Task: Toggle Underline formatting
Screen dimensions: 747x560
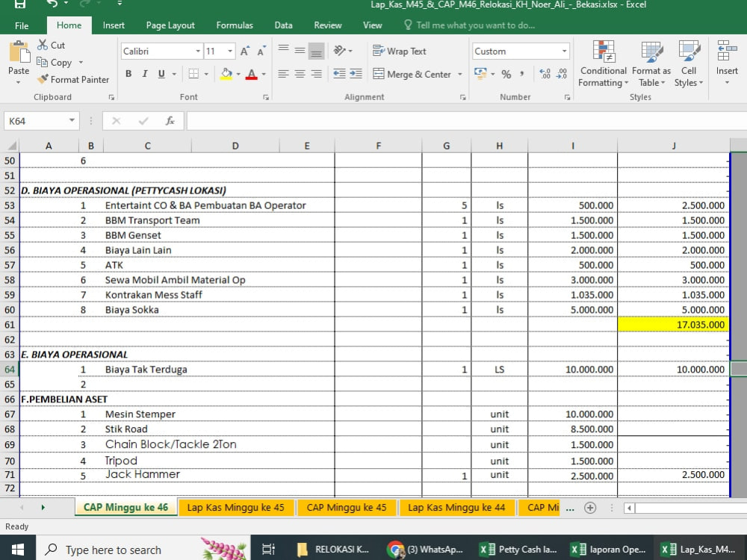Action: point(161,74)
